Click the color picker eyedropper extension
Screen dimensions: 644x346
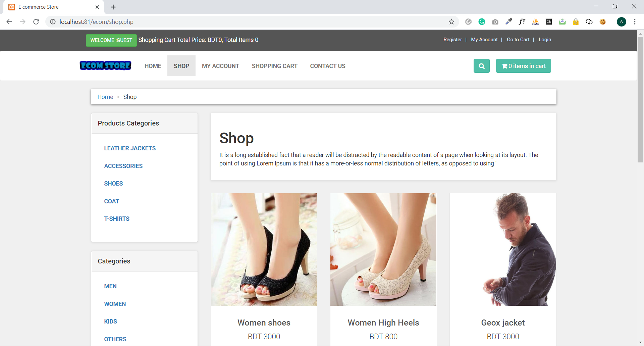pos(508,22)
